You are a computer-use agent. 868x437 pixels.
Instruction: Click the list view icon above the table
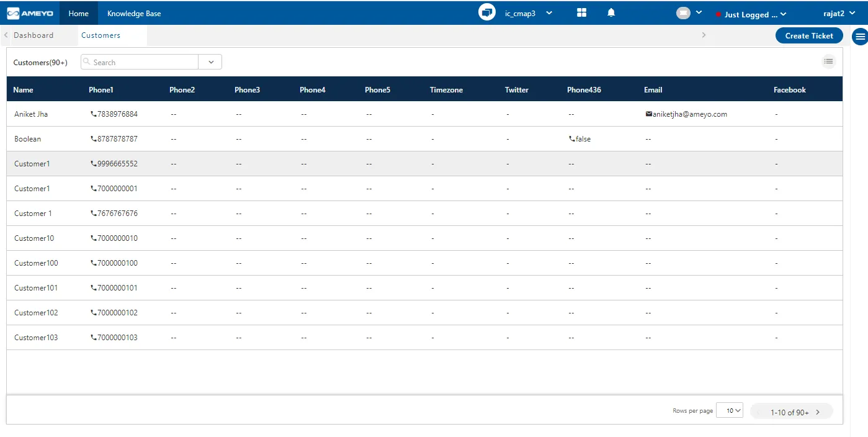click(x=828, y=61)
